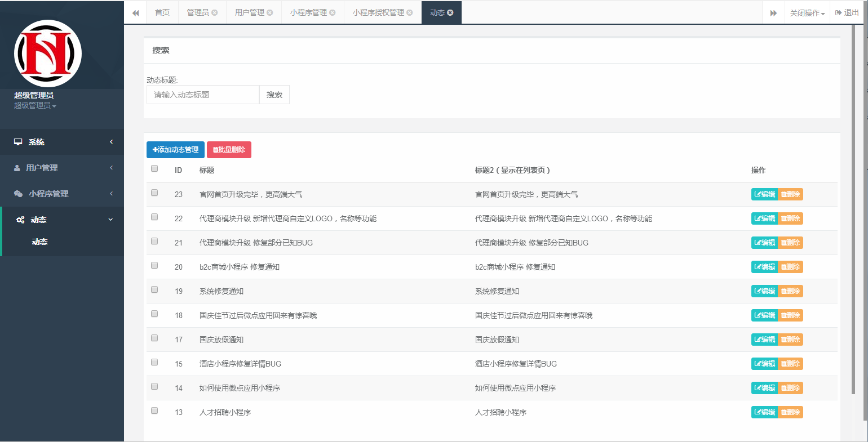868x442 pixels.
Task: Click 编辑 on row ID 13
Action: tap(764, 412)
